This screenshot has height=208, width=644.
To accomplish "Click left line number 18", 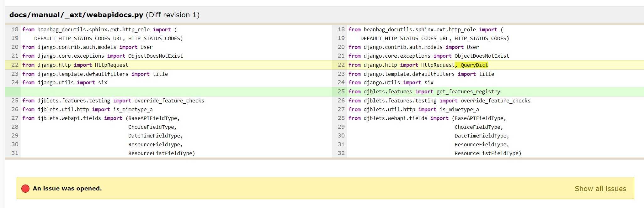I will 15,29.
